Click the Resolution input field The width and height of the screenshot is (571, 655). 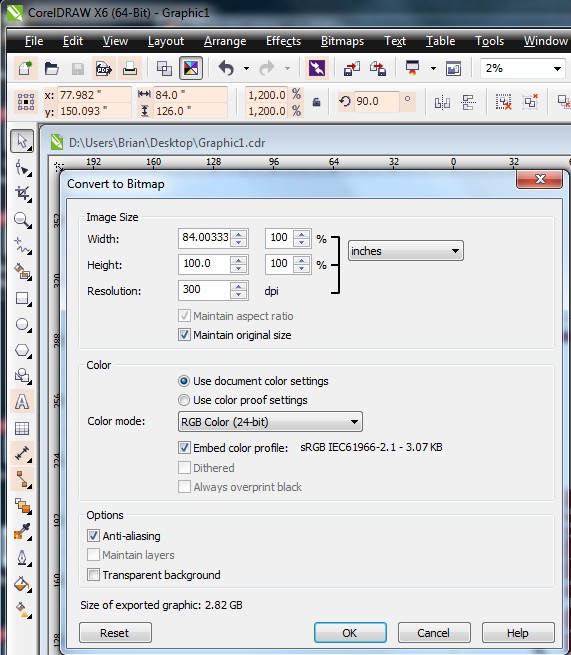coord(205,290)
